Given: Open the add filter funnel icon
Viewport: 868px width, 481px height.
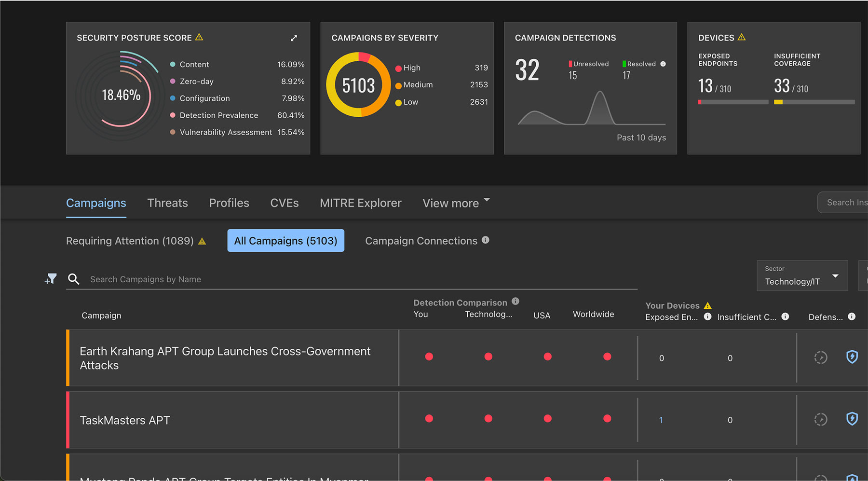Looking at the screenshot, I should click(x=51, y=279).
